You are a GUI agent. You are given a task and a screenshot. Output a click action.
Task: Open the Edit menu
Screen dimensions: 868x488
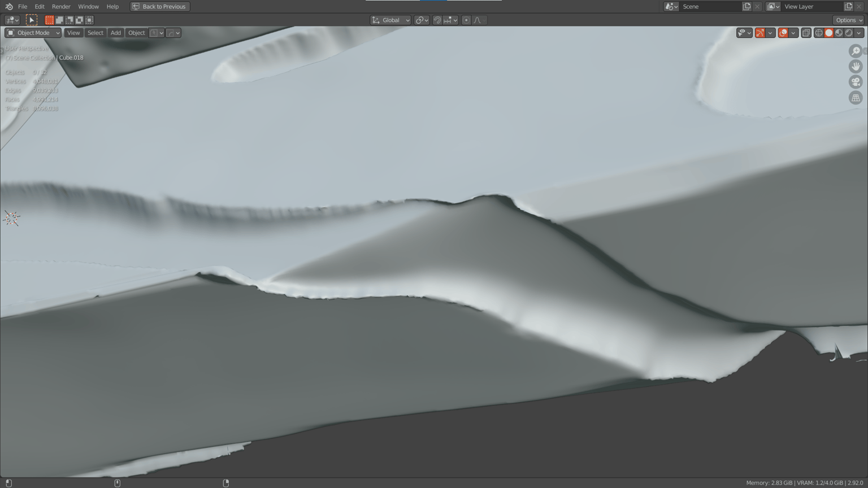pos(40,6)
